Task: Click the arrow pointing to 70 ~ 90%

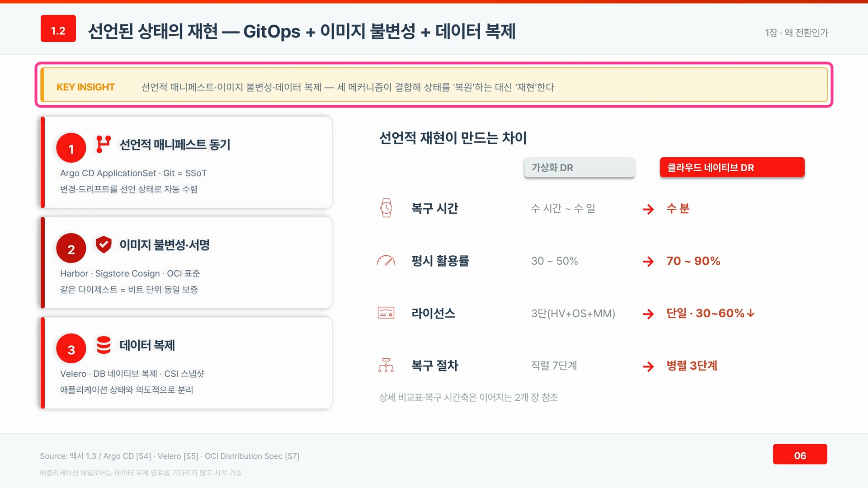Action: click(648, 261)
